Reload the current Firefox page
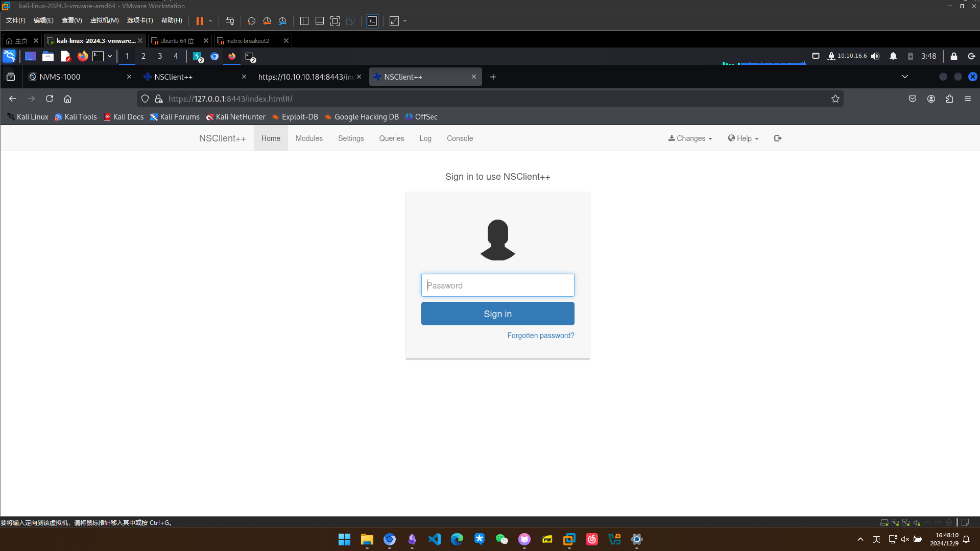 pyautogui.click(x=50, y=99)
